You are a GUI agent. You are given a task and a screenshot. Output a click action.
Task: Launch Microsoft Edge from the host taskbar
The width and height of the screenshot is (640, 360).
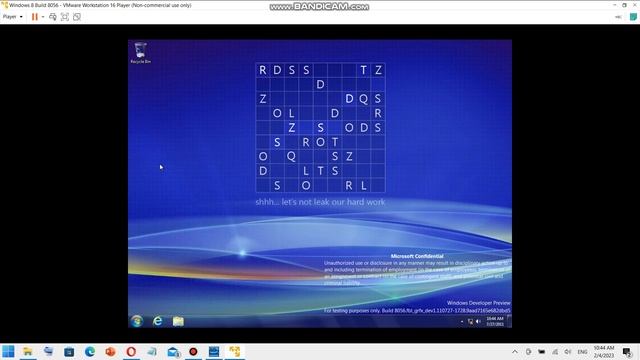(90, 351)
